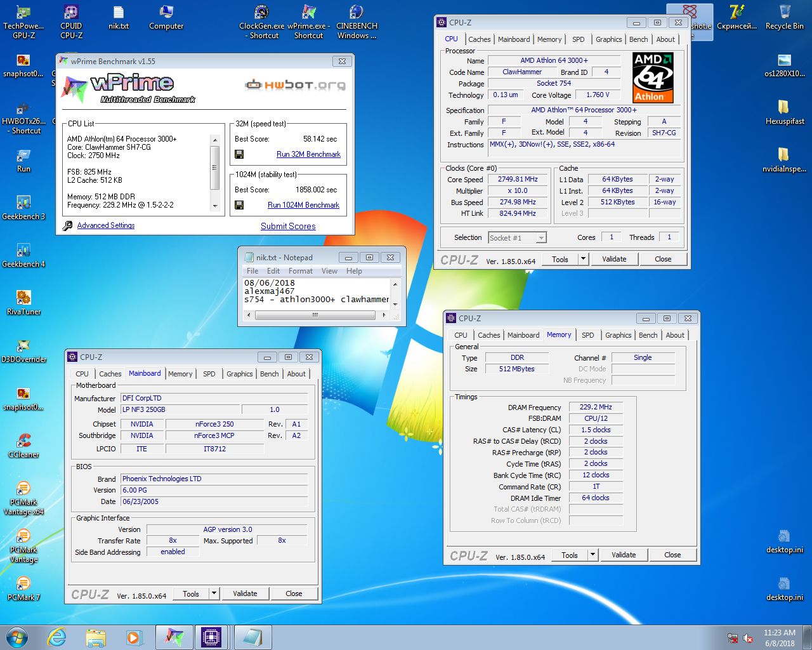Open D3DOverrider desktop icon

pyautogui.click(x=23, y=350)
